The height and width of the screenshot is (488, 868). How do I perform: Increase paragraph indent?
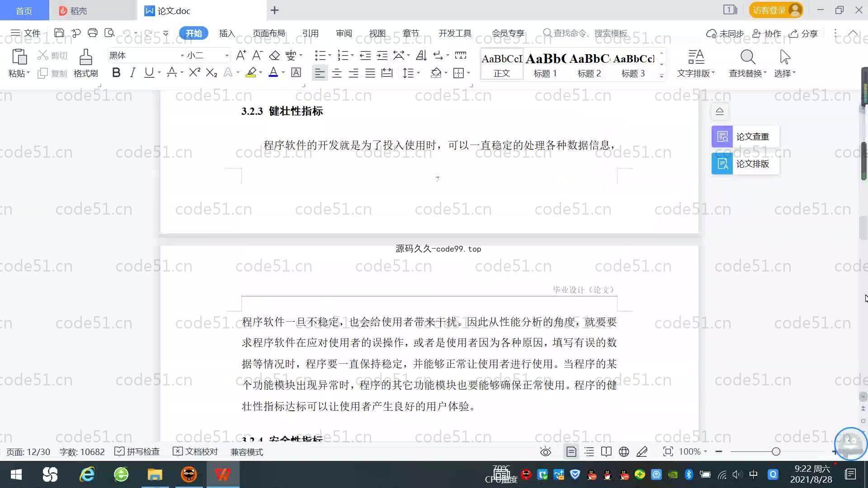coord(382,56)
